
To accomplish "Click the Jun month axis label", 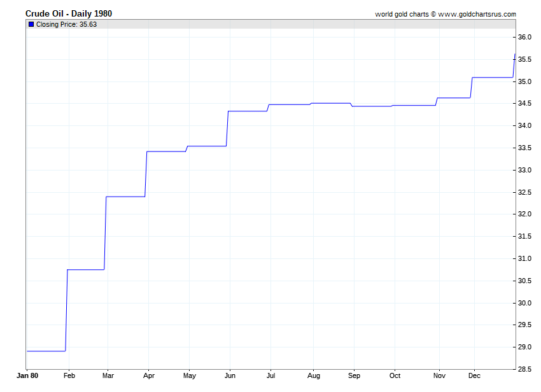I will click(x=230, y=376).
